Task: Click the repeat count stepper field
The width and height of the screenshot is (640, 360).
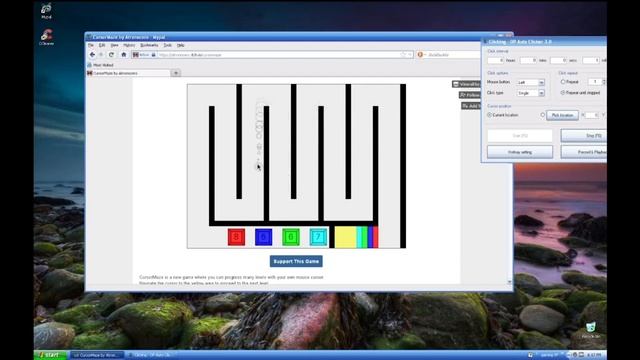Action: [x=596, y=82]
